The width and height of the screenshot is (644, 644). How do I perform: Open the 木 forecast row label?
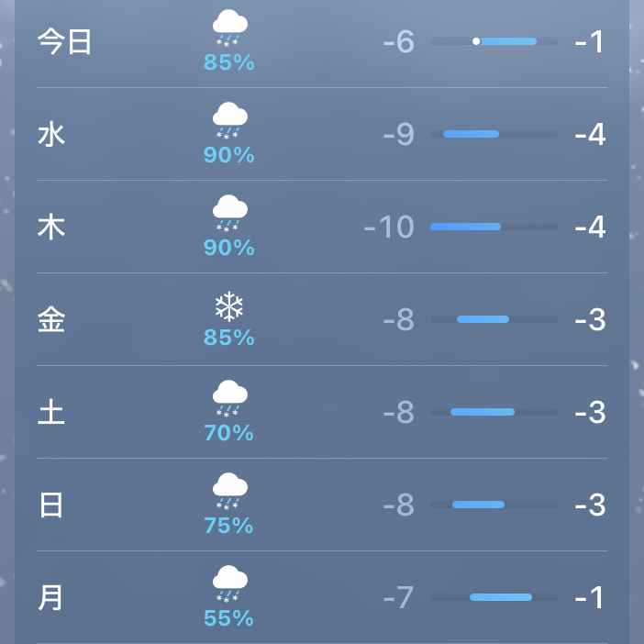51,228
